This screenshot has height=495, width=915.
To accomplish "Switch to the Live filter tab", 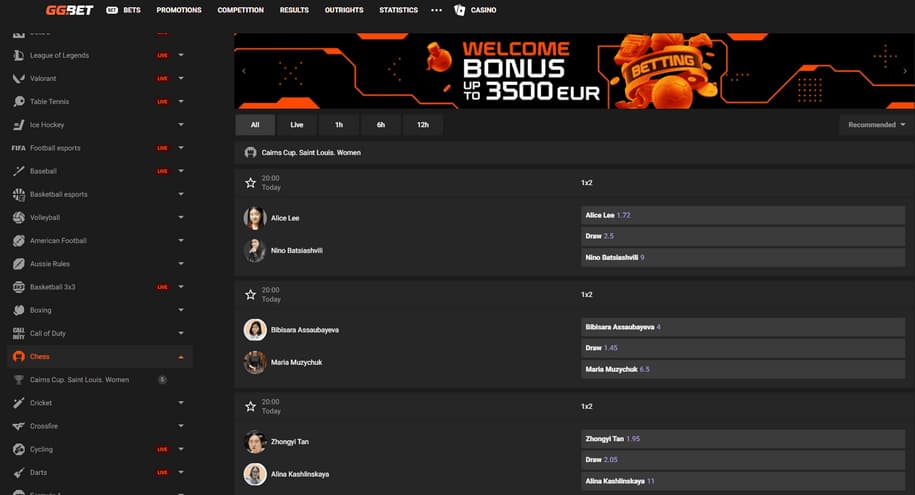I will click(x=297, y=125).
